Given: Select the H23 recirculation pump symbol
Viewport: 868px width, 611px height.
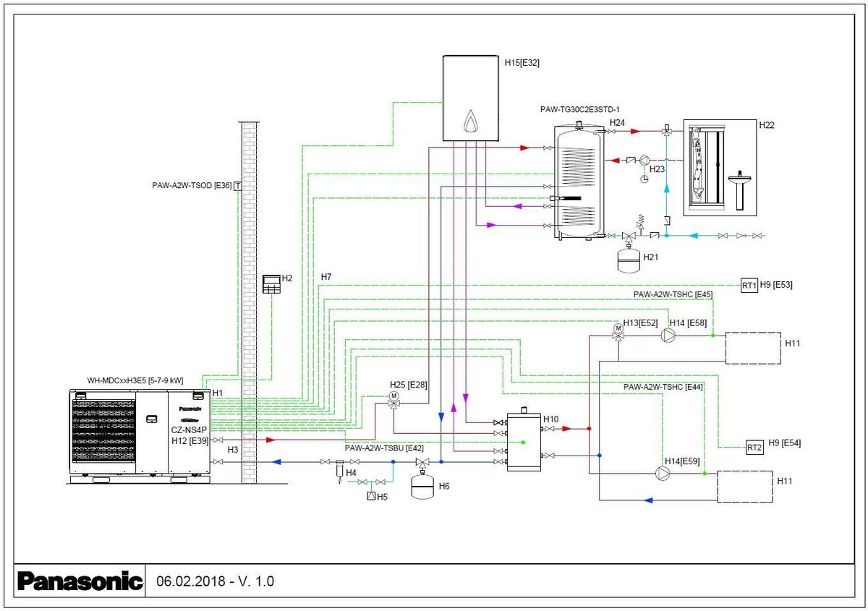Looking at the screenshot, I should (x=644, y=160).
